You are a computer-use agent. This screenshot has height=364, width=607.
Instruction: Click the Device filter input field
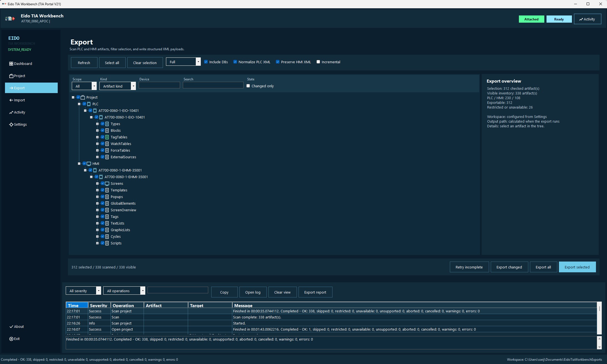159,85
